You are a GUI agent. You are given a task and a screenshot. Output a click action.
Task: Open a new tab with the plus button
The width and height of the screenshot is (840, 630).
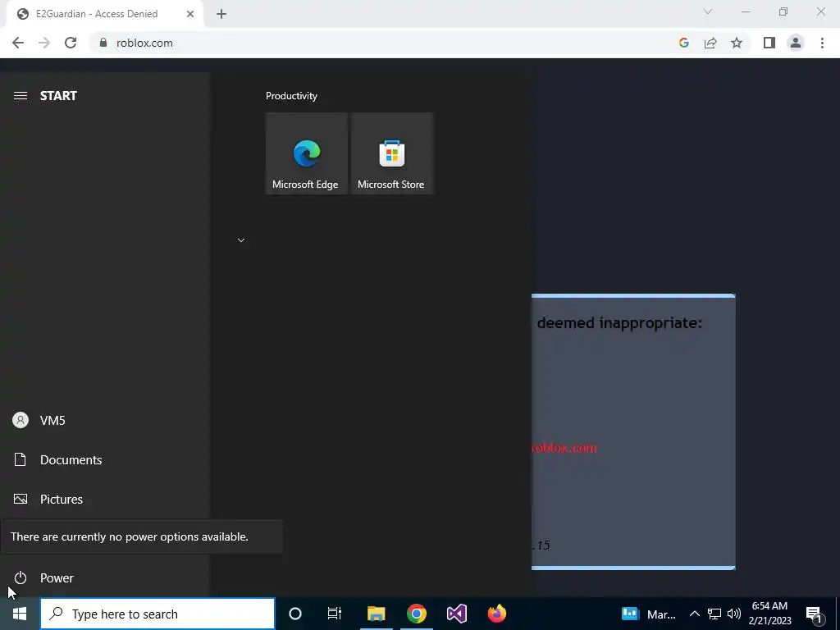[221, 14]
